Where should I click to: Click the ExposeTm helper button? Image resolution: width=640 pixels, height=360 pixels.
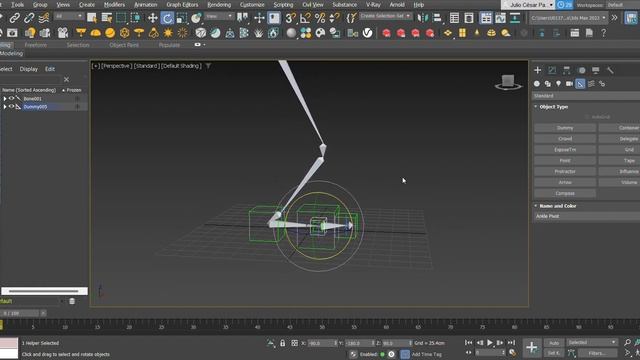click(x=565, y=150)
